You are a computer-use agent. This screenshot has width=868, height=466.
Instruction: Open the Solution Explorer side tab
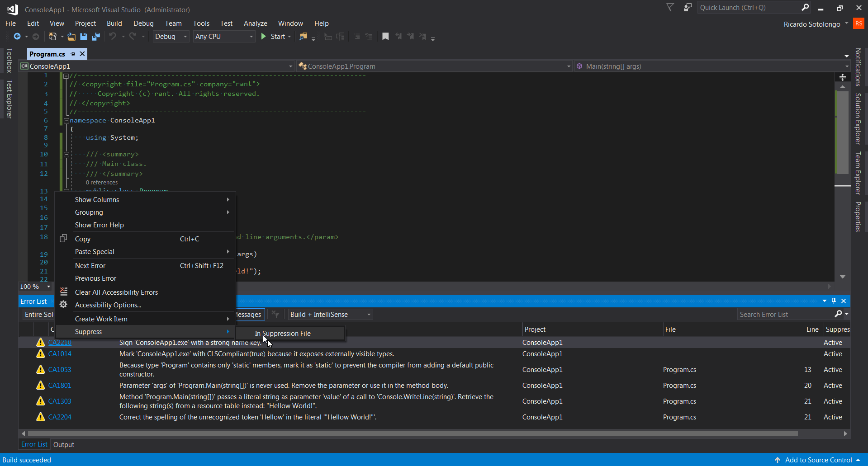coord(858,118)
